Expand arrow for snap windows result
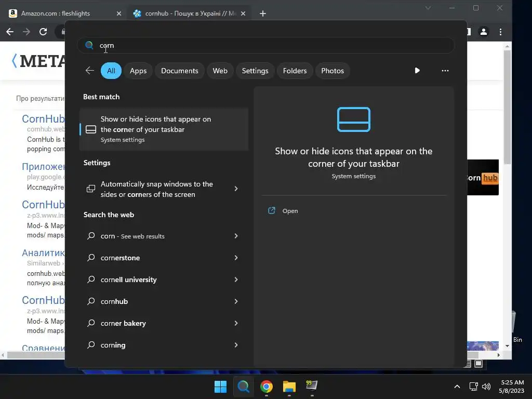 coord(236,189)
